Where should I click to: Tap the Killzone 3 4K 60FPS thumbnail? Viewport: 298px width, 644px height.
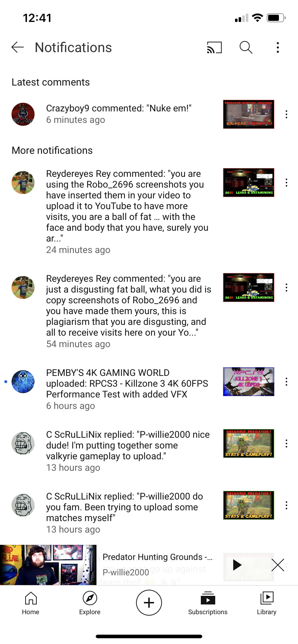tap(249, 382)
